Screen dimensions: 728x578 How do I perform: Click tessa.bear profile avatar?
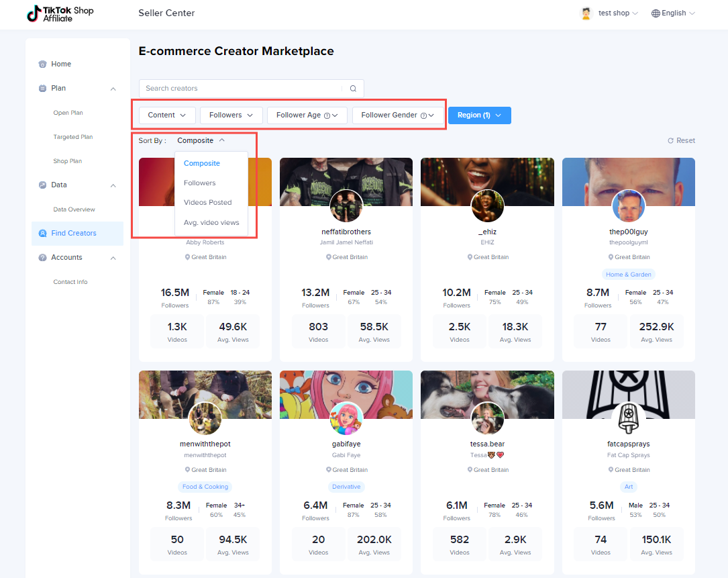[x=488, y=419]
